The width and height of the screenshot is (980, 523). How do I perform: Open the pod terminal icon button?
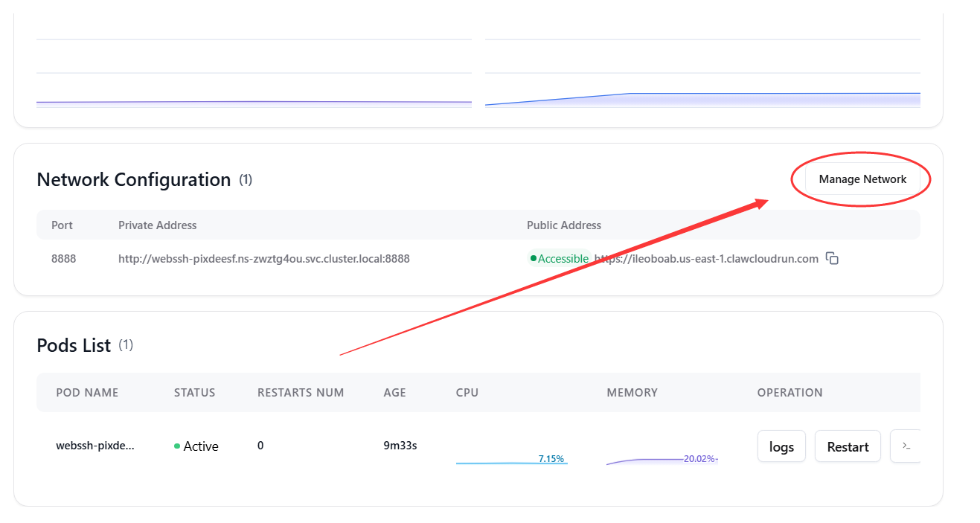tap(906, 446)
